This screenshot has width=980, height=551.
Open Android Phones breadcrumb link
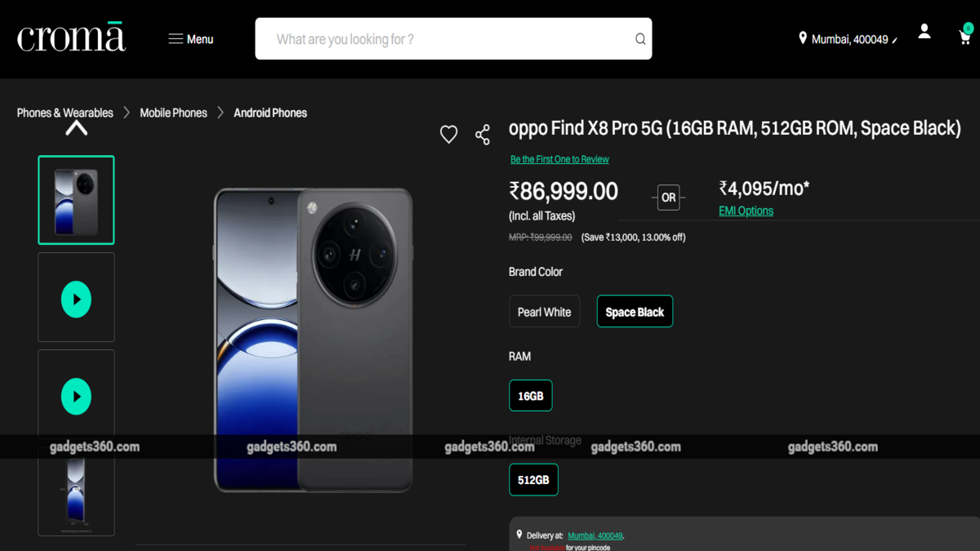pyautogui.click(x=270, y=113)
